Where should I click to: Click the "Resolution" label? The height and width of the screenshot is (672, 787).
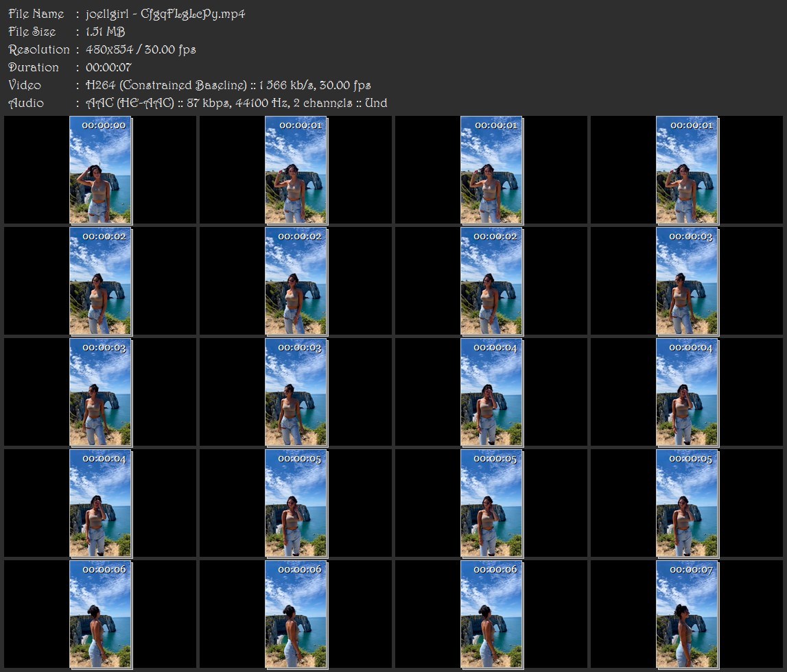point(38,49)
